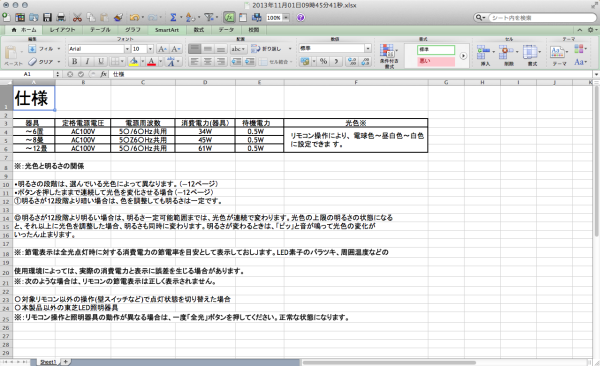Click the AutoSum sigma icon

tap(173, 17)
